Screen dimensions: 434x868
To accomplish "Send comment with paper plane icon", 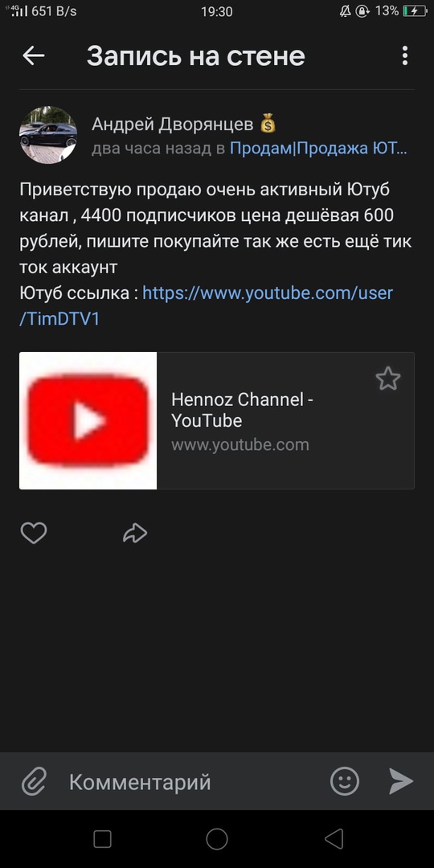I will click(401, 782).
